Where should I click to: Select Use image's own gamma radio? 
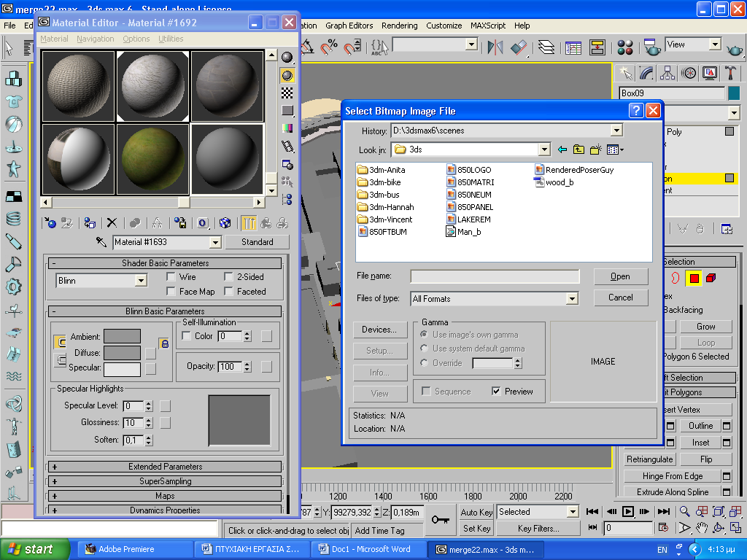[x=424, y=334]
